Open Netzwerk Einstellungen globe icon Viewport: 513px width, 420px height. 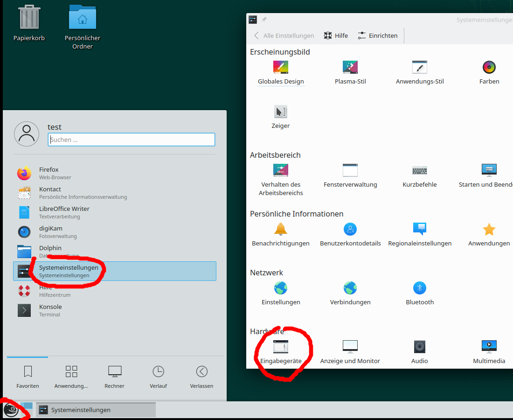coord(281,294)
